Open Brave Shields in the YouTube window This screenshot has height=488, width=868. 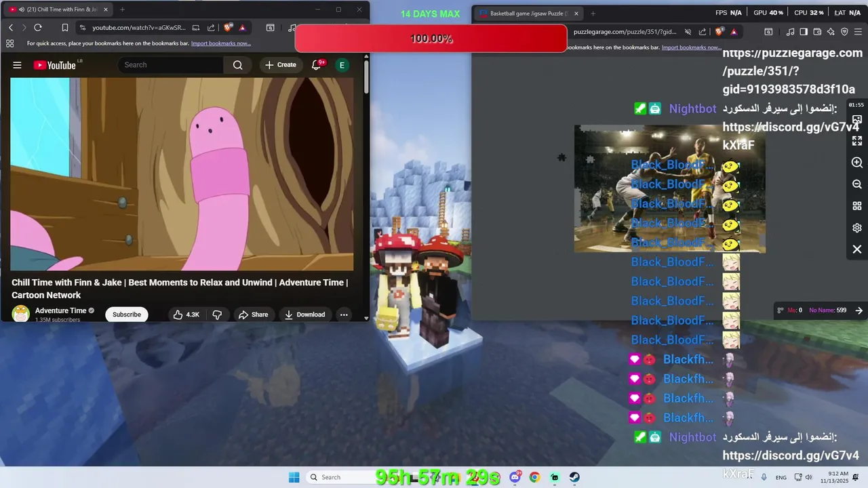pyautogui.click(x=228, y=28)
